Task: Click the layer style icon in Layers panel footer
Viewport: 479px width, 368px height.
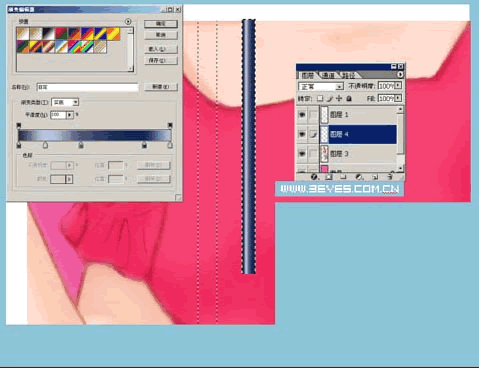Action: (x=314, y=177)
